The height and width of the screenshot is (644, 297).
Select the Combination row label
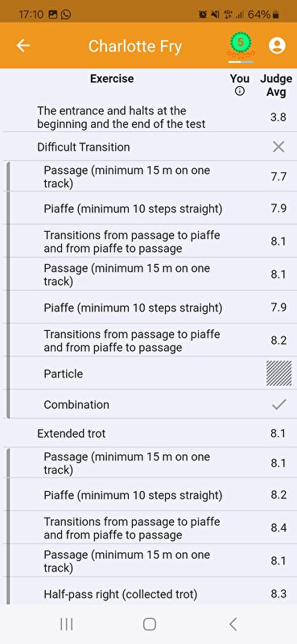[x=76, y=405]
